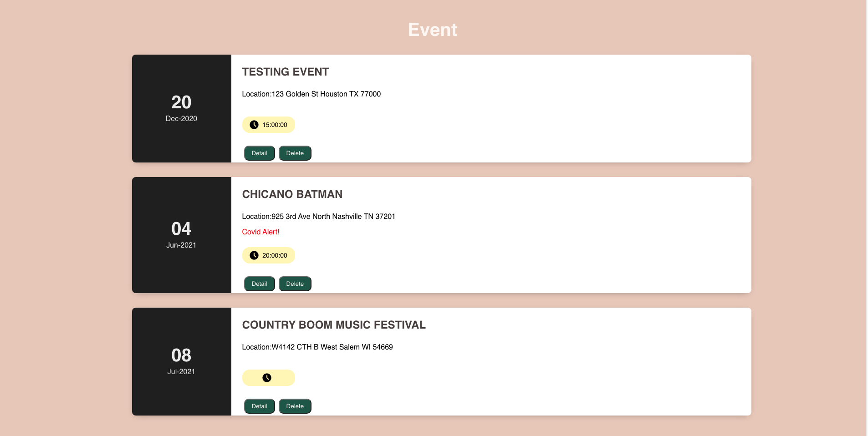Click the Event page heading

tap(432, 30)
